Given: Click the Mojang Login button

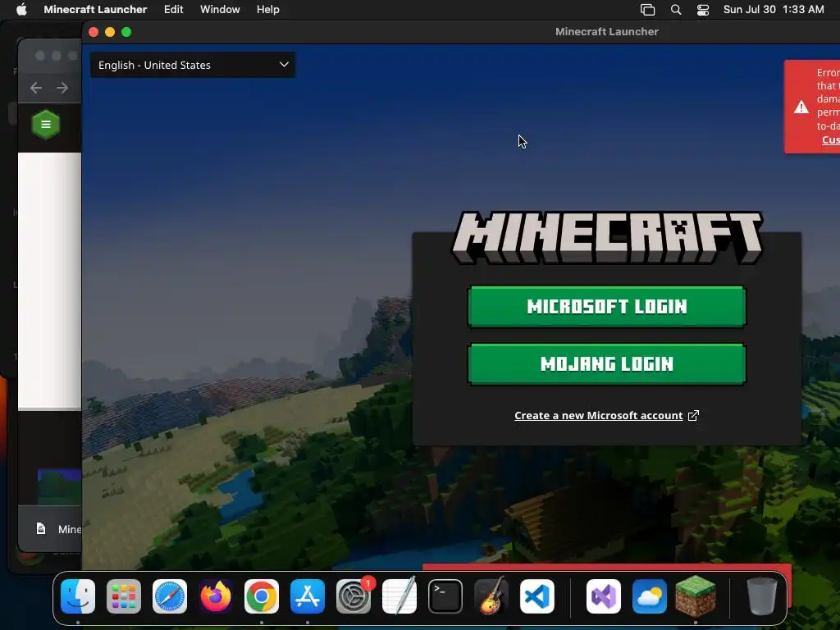Looking at the screenshot, I should coord(607,364).
